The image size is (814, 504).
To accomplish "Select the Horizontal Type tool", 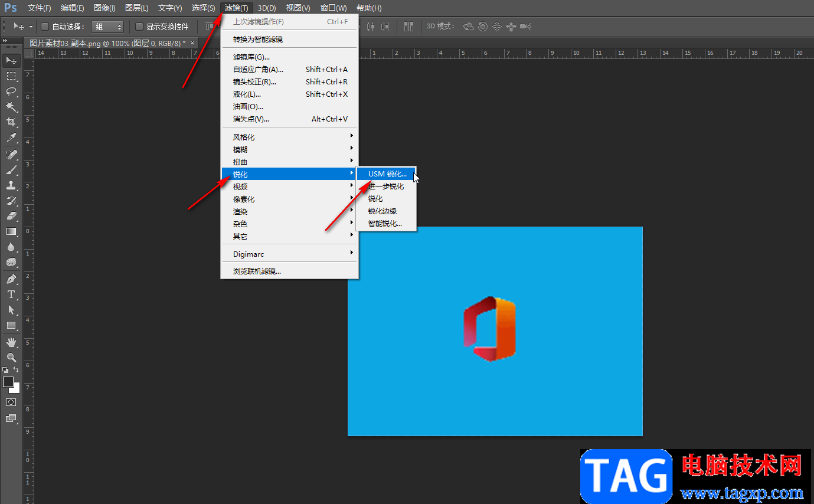I will [x=11, y=294].
